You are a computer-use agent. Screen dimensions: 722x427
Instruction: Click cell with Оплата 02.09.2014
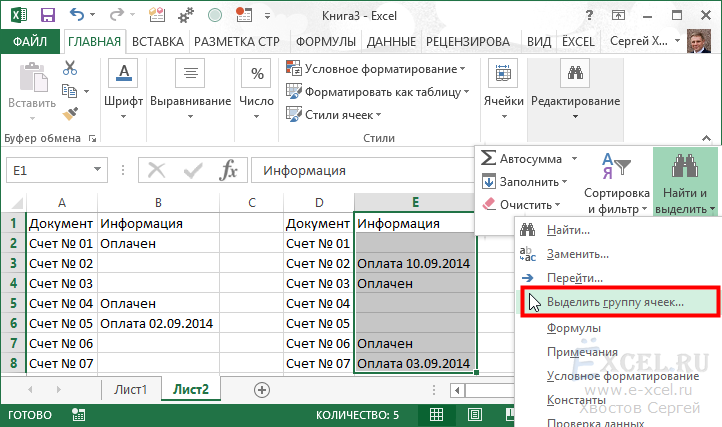[x=158, y=323]
